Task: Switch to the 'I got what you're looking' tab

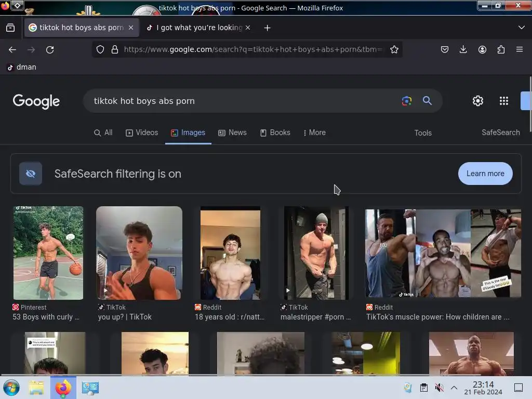Action: (x=199, y=28)
